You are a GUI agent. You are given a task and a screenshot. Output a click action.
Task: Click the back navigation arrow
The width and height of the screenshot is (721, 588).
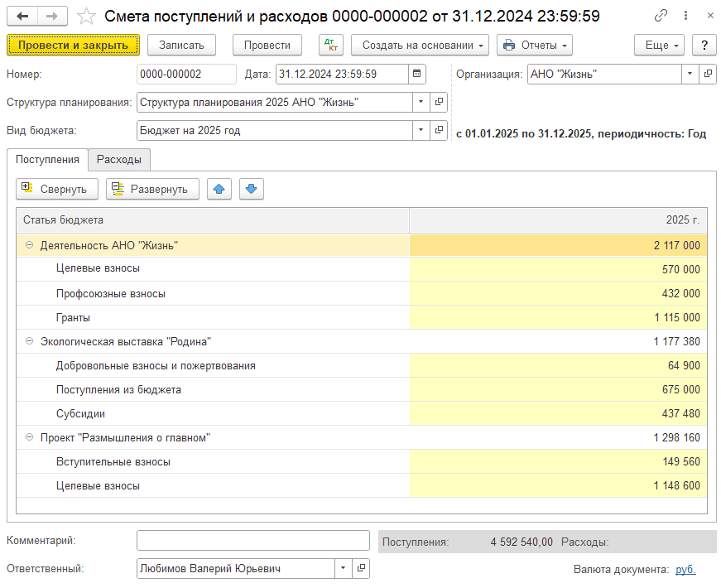pos(22,16)
